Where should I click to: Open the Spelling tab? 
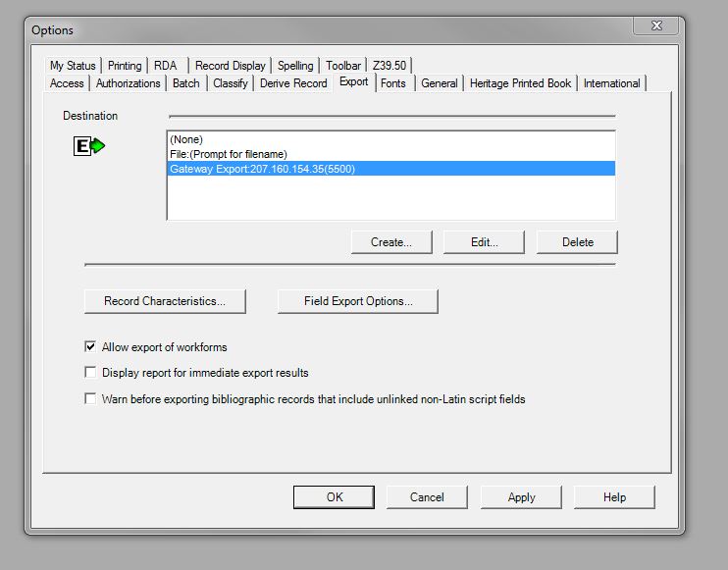(295, 66)
